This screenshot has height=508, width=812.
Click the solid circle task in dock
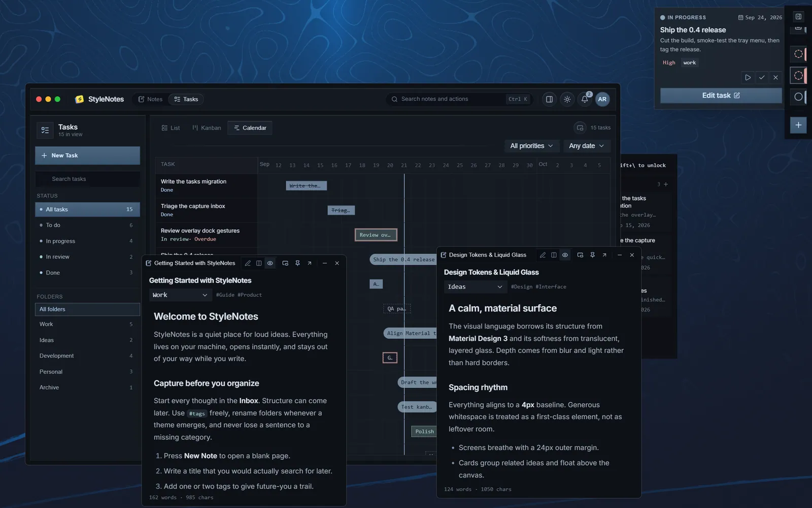pyautogui.click(x=798, y=97)
